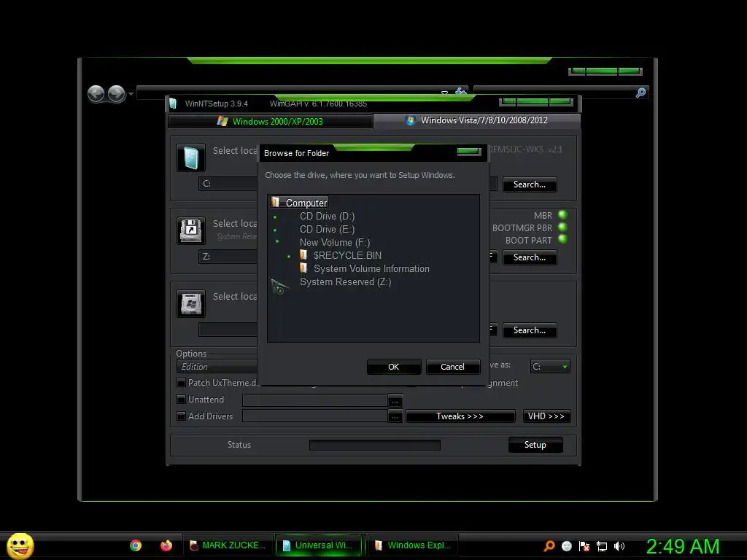The width and height of the screenshot is (747, 560).
Task: Open Tweaks >>> options
Action: (x=460, y=416)
